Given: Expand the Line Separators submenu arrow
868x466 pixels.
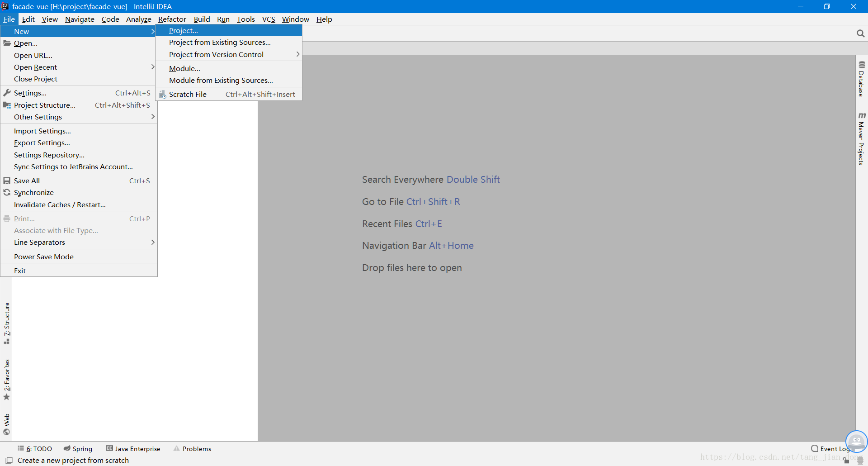Looking at the screenshot, I should tap(153, 242).
